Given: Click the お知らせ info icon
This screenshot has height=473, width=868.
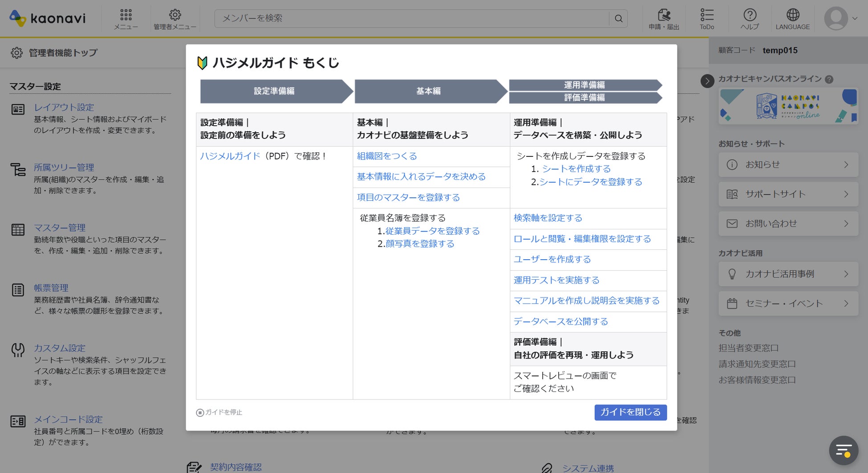Looking at the screenshot, I should click(x=732, y=165).
